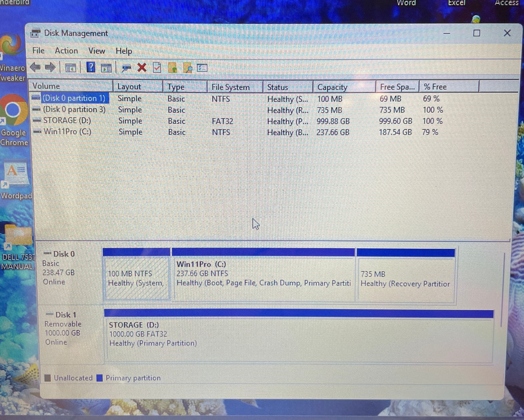Click the drive rescan toolbar icon

[126, 68]
